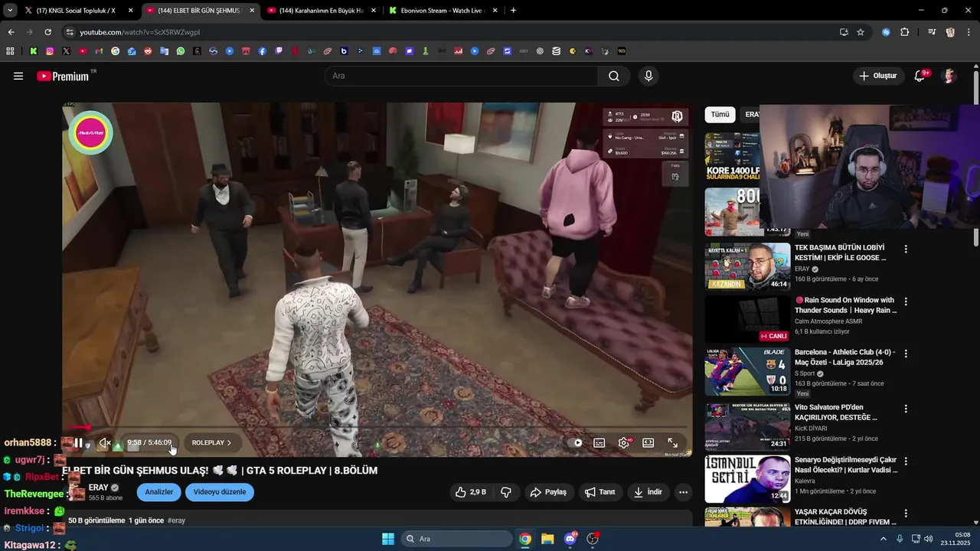Click the magnifier search button
This screenshot has height=551, width=980.
(x=614, y=76)
